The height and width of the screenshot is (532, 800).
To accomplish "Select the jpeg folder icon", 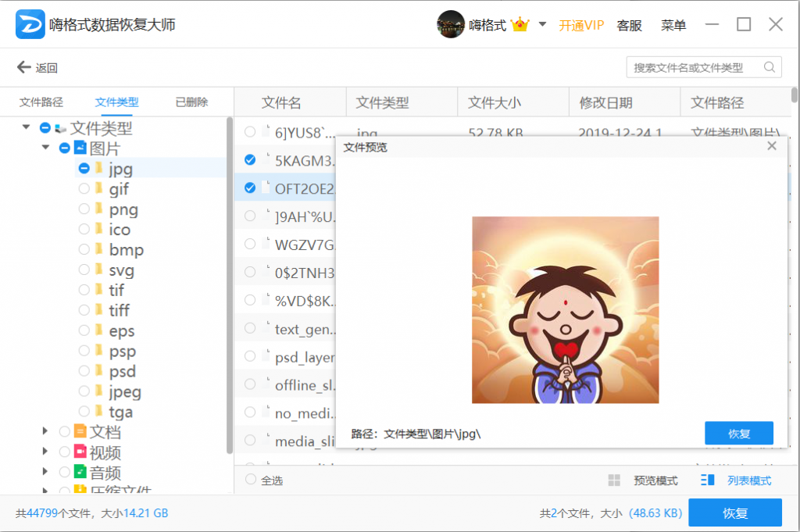I will pyautogui.click(x=99, y=391).
